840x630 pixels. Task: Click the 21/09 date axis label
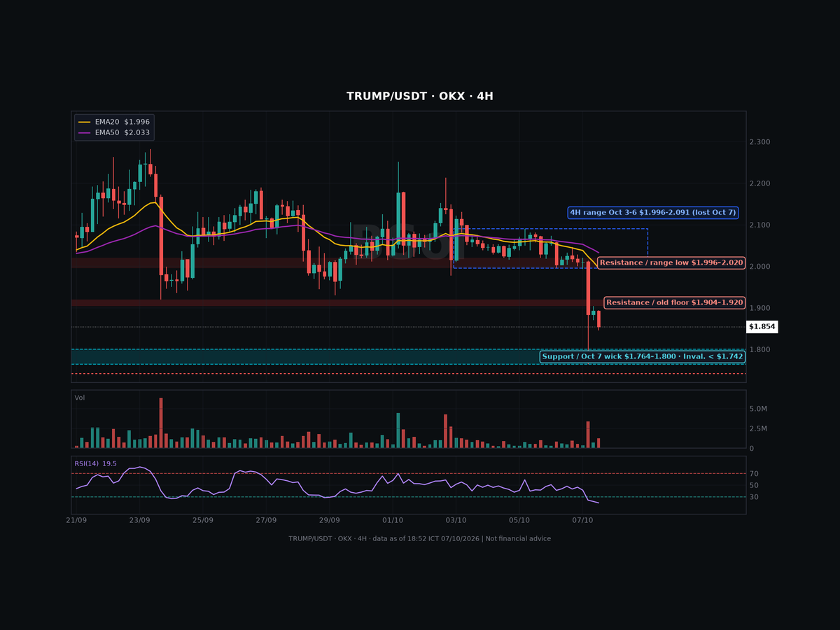pyautogui.click(x=76, y=520)
